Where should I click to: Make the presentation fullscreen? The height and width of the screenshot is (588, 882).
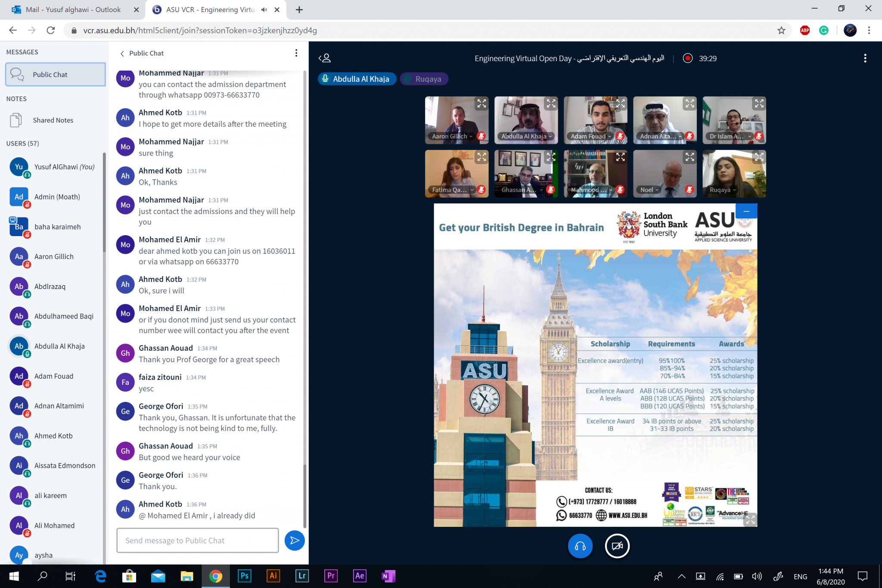coord(751,520)
